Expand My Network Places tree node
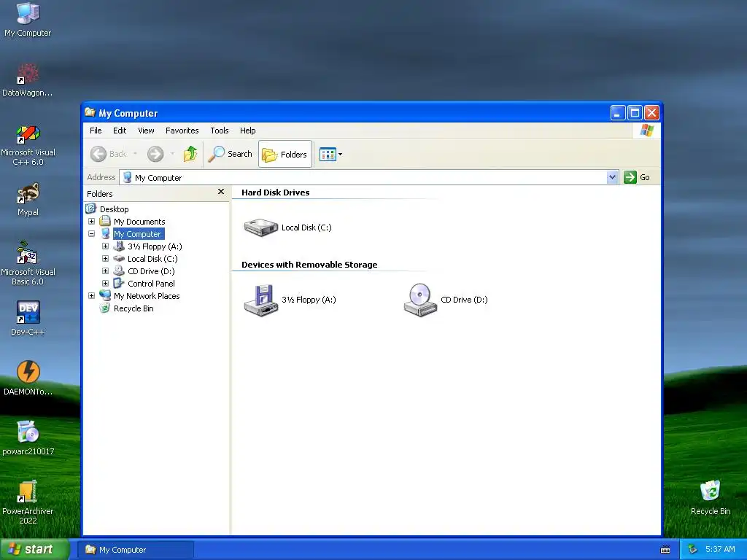 point(91,296)
